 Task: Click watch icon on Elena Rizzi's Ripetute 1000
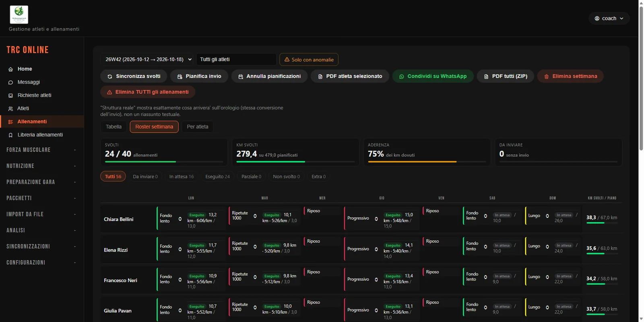(255, 247)
